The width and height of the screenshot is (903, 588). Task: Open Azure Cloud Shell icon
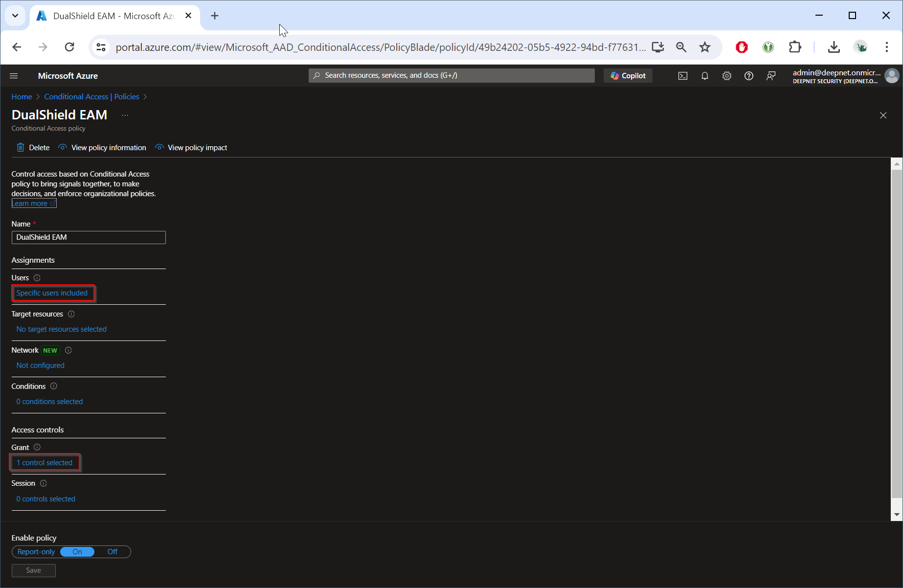682,76
